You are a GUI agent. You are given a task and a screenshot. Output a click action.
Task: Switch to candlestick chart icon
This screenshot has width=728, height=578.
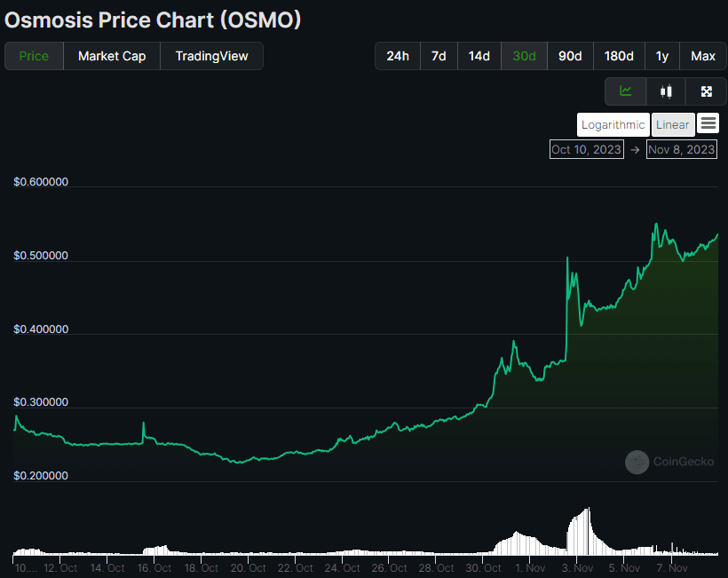point(666,91)
